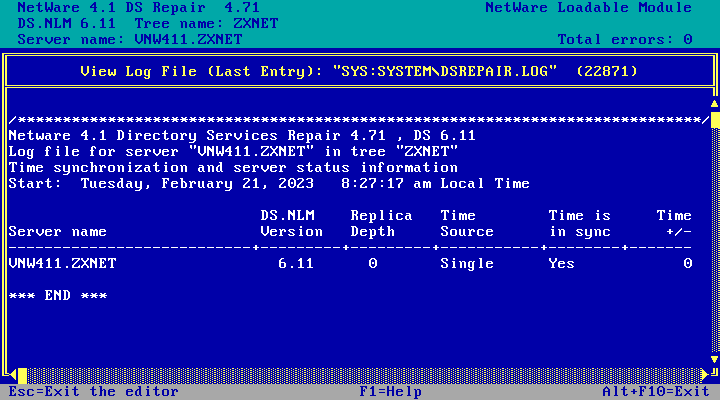
Task: Click 'Esc=Exit the editor' hint
Action: (x=94, y=392)
